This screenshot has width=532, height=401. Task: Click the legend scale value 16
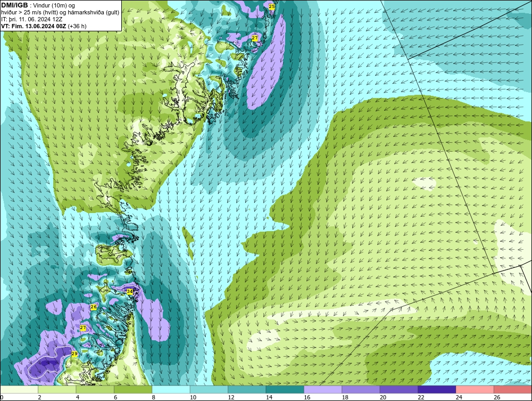(x=307, y=398)
